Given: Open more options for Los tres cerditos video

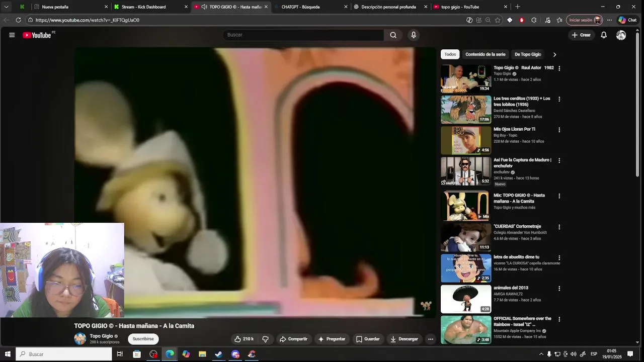Looking at the screenshot, I should (x=559, y=99).
